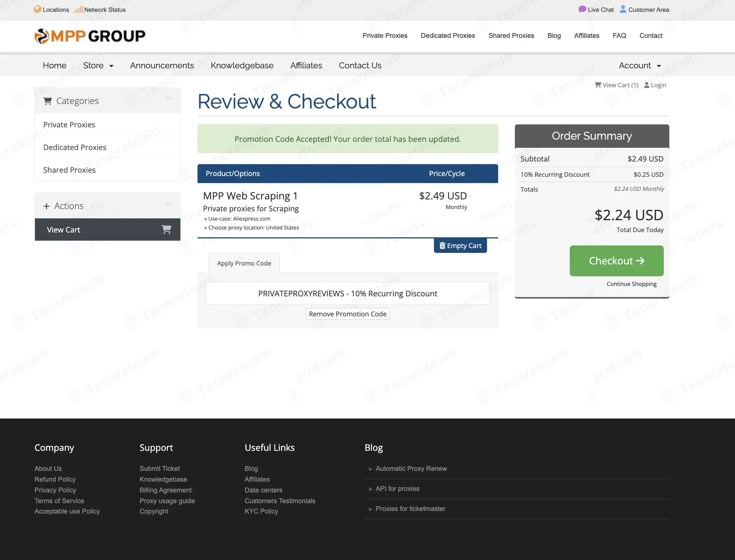Open Privacy Policy footer link
735x560 pixels.
click(x=55, y=490)
